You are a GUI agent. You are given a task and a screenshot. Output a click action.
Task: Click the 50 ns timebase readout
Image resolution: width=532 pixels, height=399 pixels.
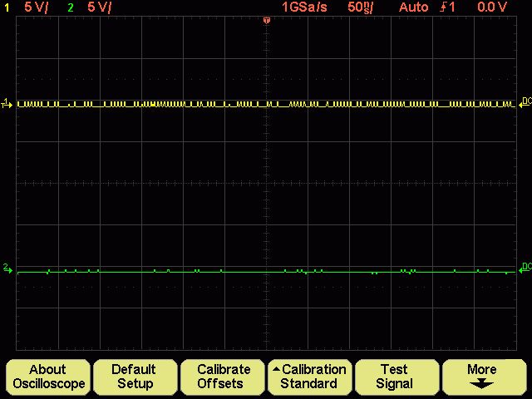pyautogui.click(x=360, y=7)
